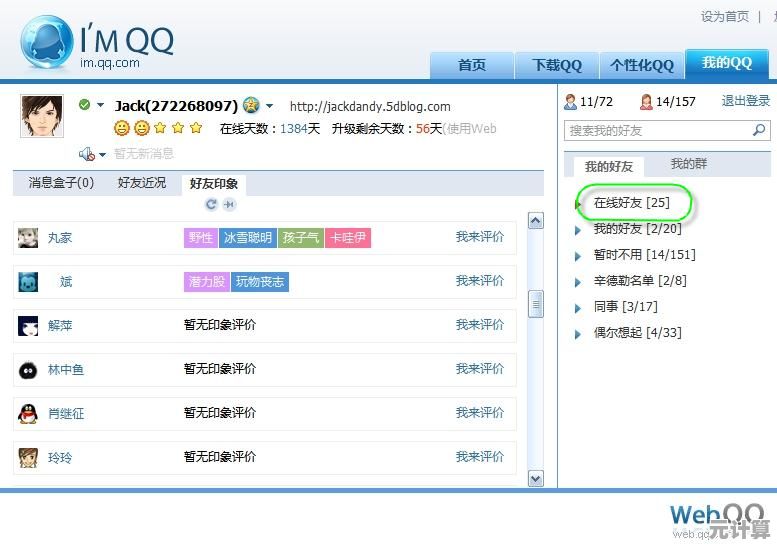Viewport: 777px width, 548px height.
Task: Switch to the 下载QQ tab
Action: pos(556,65)
